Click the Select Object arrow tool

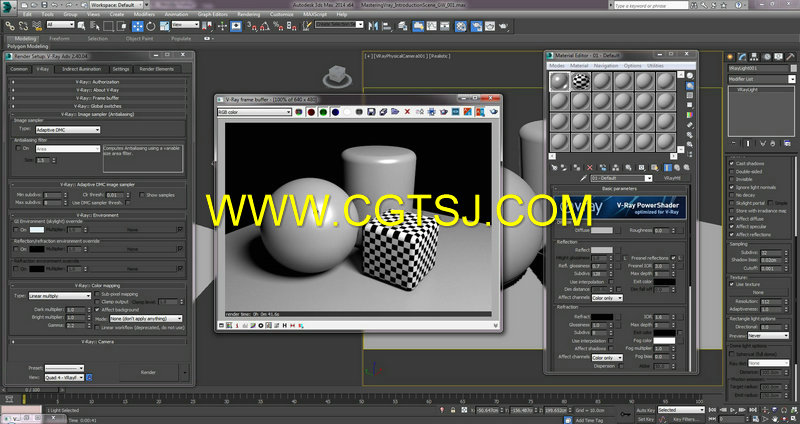point(82,26)
